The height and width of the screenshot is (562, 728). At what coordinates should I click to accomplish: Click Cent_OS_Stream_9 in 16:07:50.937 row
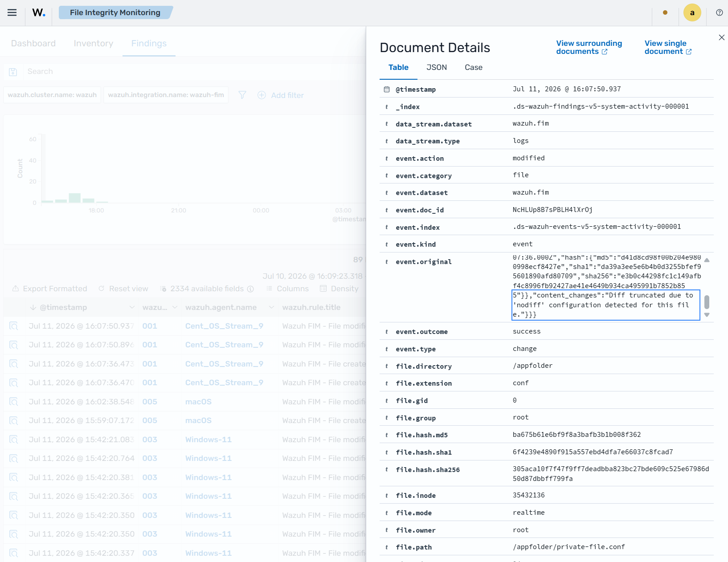224,326
